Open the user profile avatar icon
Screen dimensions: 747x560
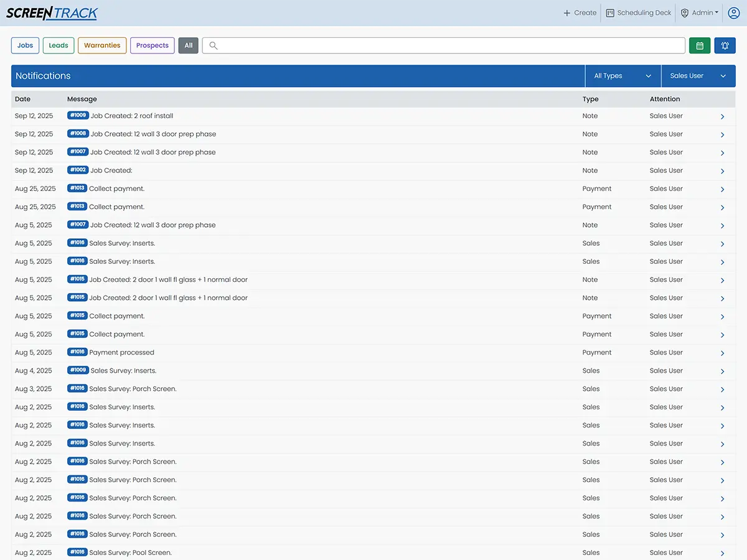tap(733, 13)
